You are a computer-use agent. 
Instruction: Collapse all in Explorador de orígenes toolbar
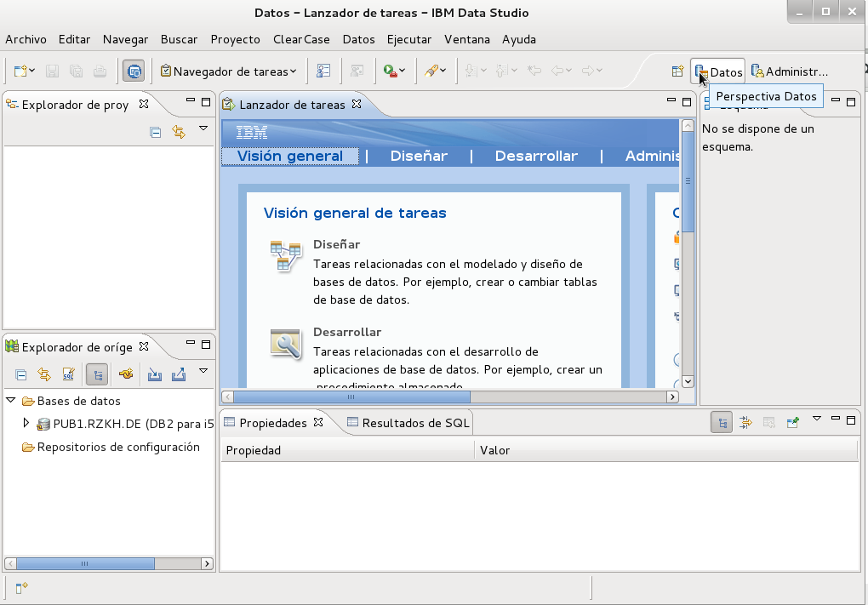pos(21,374)
